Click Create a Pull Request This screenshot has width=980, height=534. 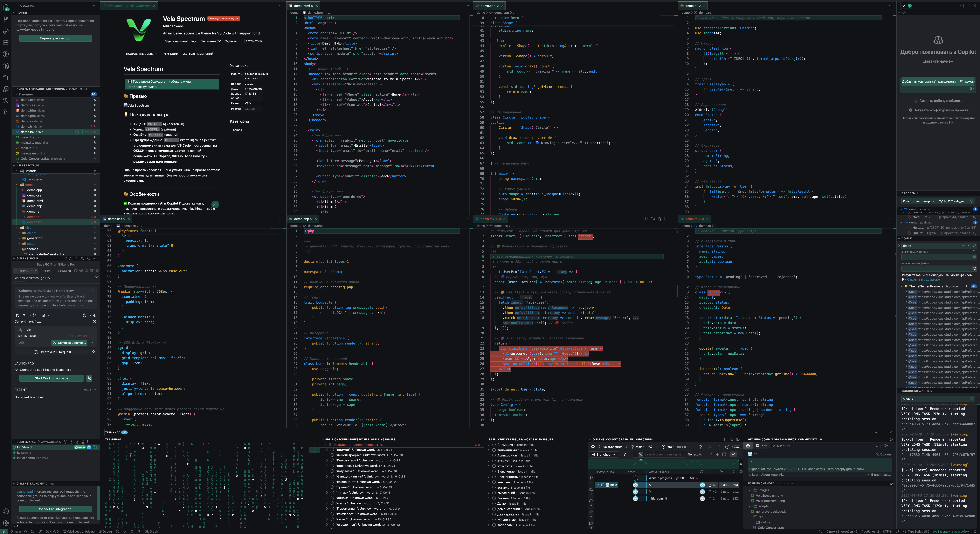53,352
